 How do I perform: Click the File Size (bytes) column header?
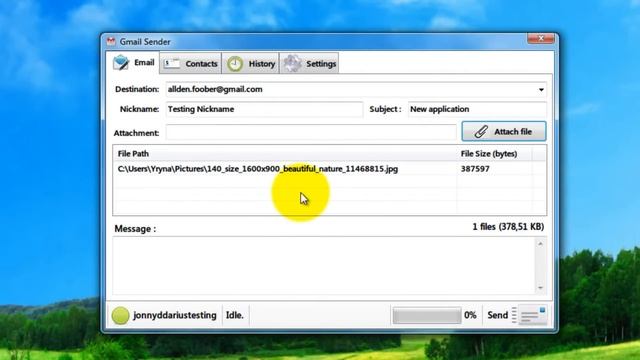tap(494, 154)
